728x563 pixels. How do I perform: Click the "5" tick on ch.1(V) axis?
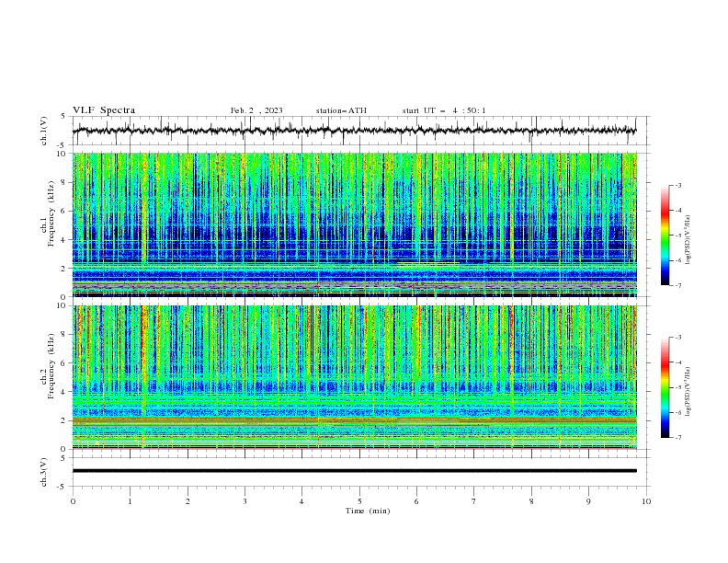pyautogui.click(x=63, y=117)
